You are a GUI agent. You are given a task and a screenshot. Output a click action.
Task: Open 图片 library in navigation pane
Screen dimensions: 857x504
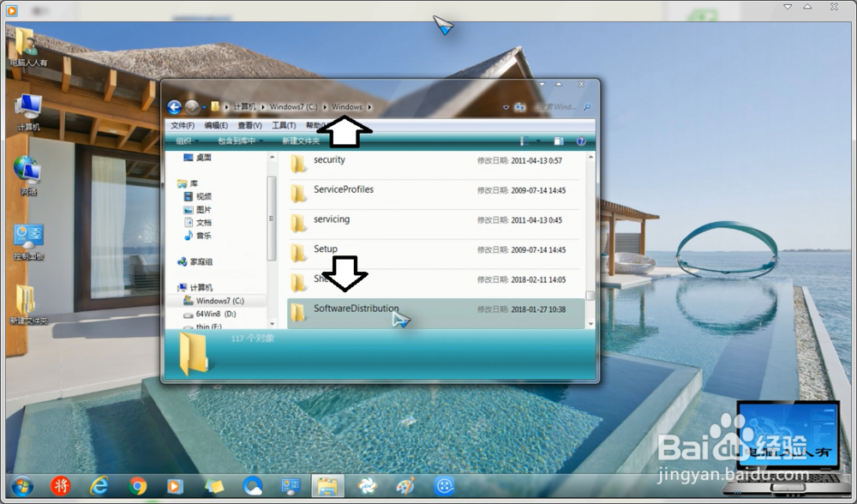[198, 209]
